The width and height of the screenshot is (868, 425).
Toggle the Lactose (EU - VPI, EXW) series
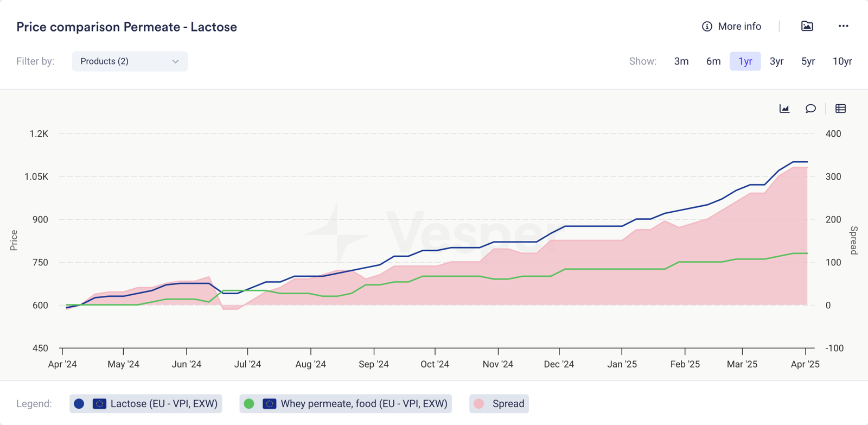(x=163, y=404)
